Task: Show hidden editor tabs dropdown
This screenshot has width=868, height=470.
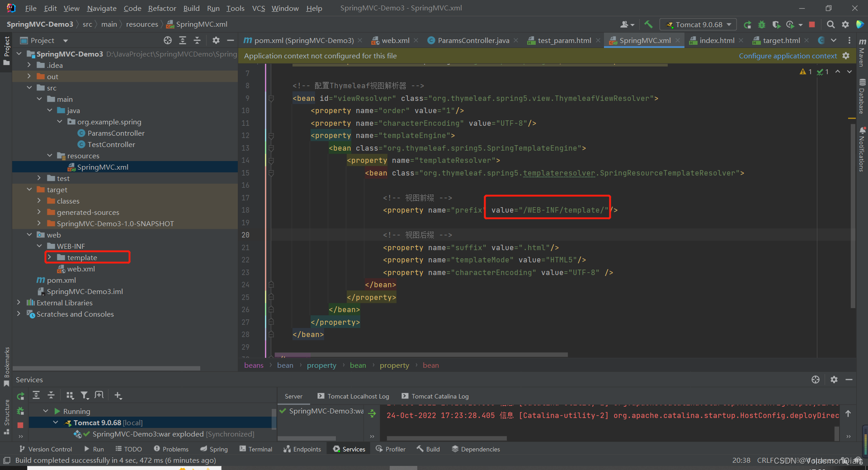Action: [x=834, y=40]
